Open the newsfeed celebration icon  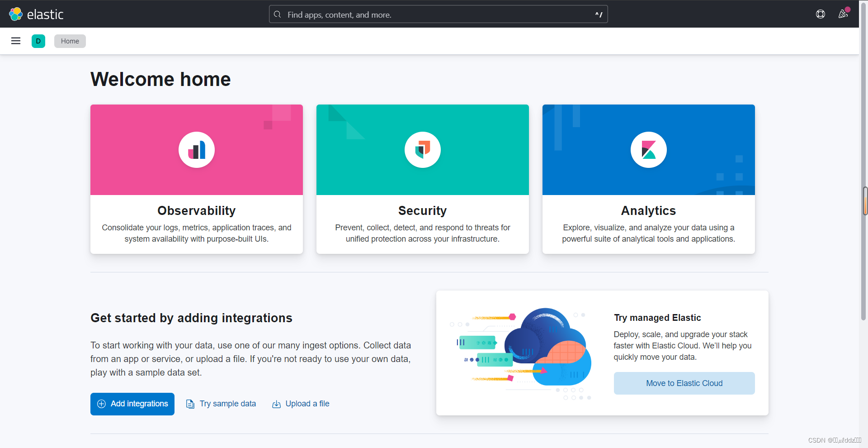click(843, 14)
